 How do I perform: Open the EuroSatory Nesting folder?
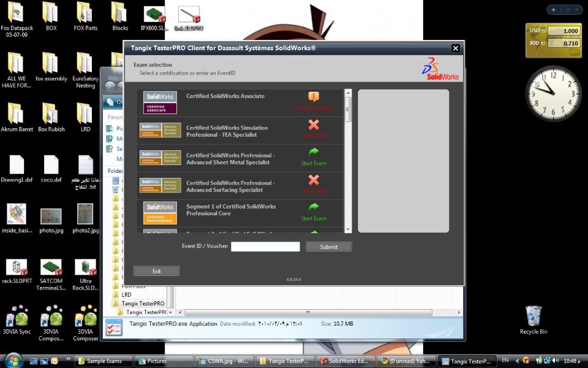tap(86, 70)
